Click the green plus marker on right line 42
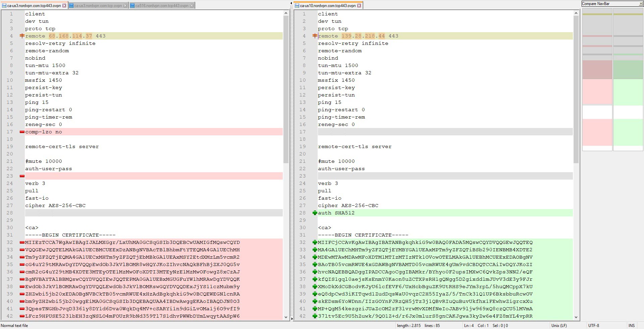The height and width of the screenshot is (329, 644). [315, 316]
